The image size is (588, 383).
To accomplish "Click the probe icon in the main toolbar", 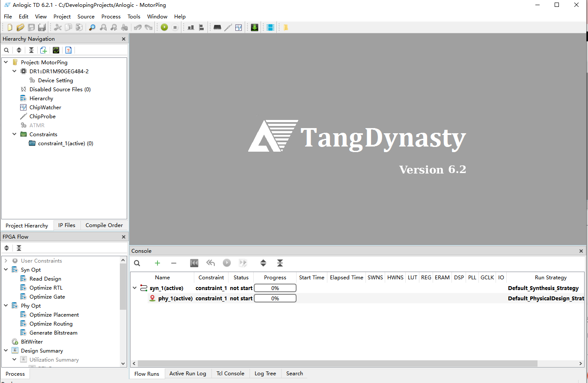I will pyautogui.click(x=228, y=27).
